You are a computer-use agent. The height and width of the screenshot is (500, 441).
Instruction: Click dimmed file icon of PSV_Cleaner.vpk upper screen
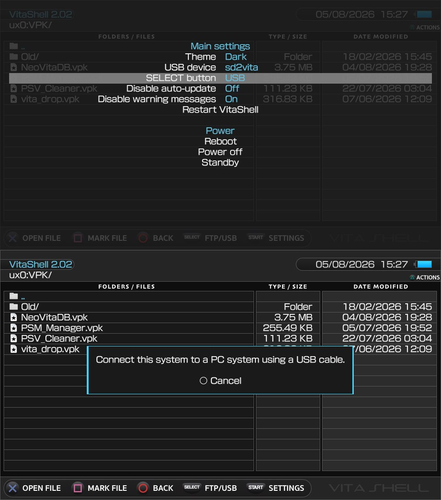click(x=14, y=89)
